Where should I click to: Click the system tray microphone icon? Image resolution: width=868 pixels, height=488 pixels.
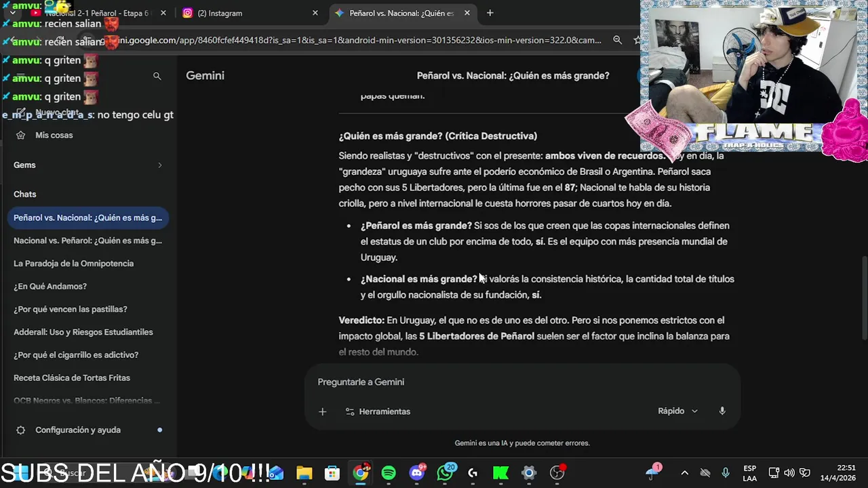726,473
